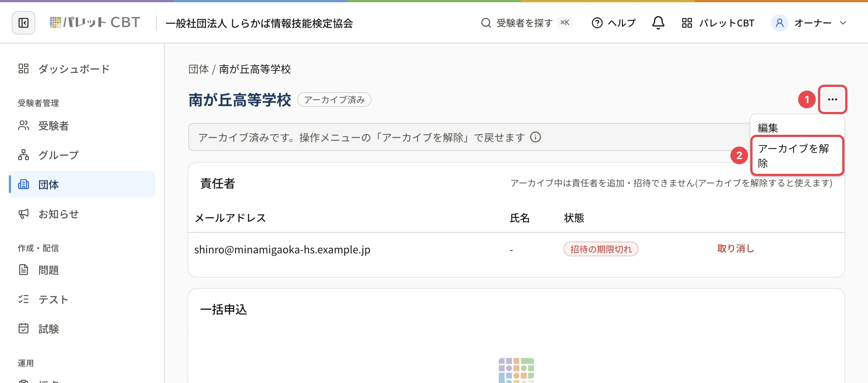Open テスト in the sidebar
This screenshot has height=383, width=868.
pos(82,299)
